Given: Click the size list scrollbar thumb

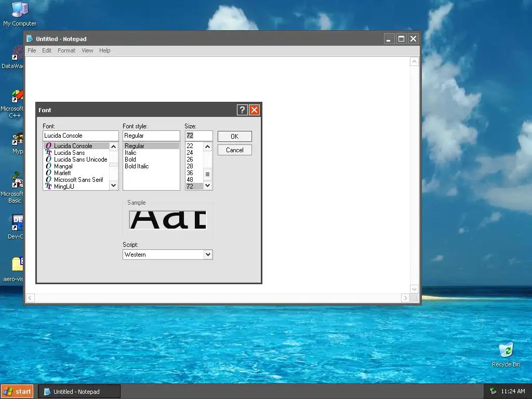Looking at the screenshot, I should (208, 175).
